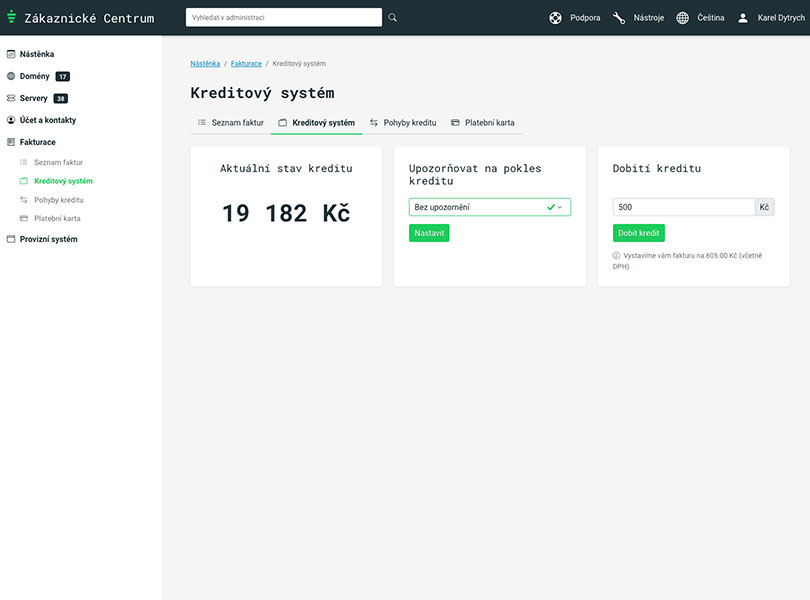Click the Nástroje wrench icon

(619, 18)
